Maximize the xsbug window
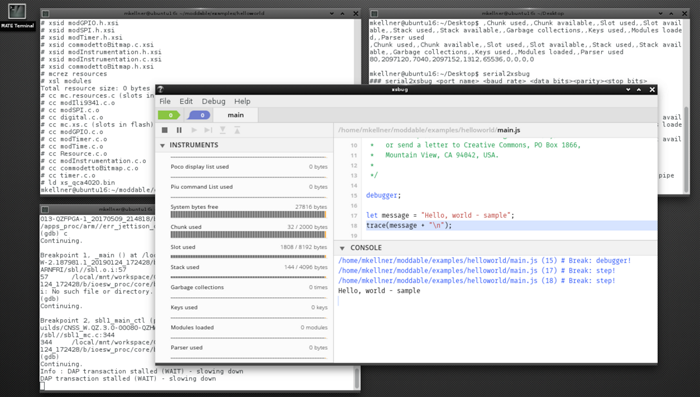The width and height of the screenshot is (700, 397). (639, 89)
